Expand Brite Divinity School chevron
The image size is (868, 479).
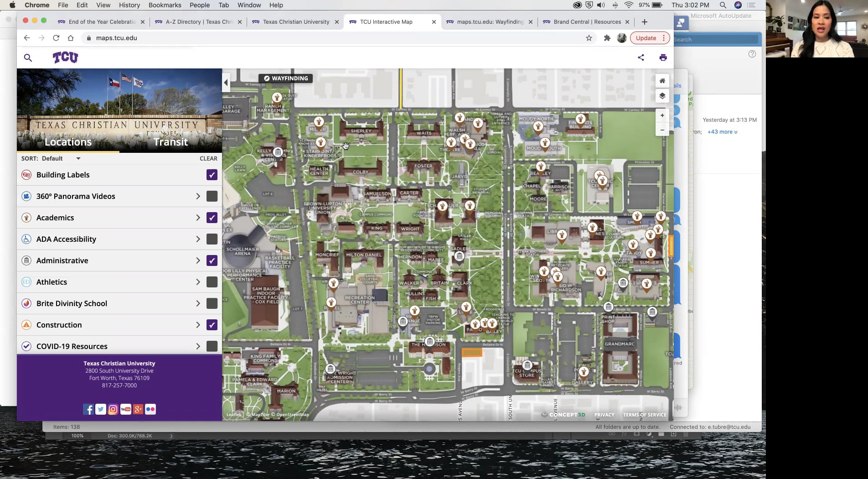coord(198,303)
